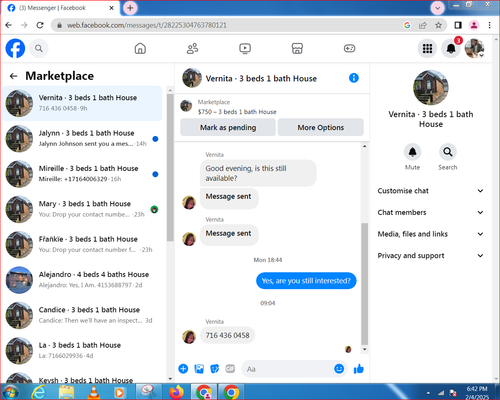Open conversation information icon for Vernita
This screenshot has height=400, width=500.
tap(354, 78)
